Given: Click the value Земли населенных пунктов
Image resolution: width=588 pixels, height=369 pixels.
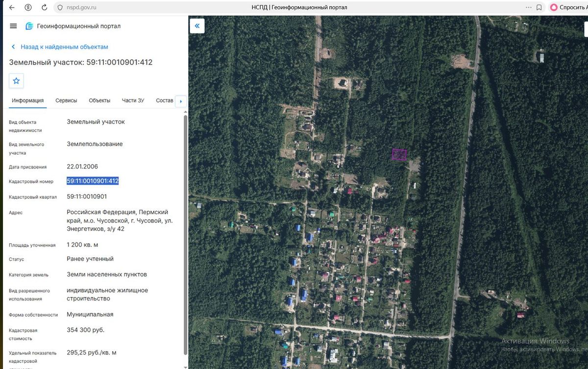Looking at the screenshot, I should tap(107, 274).
